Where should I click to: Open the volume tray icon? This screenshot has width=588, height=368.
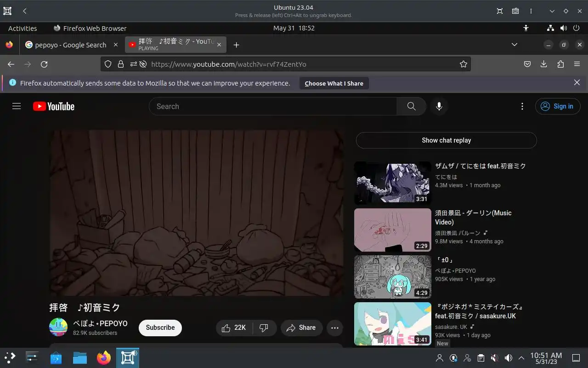(508, 358)
